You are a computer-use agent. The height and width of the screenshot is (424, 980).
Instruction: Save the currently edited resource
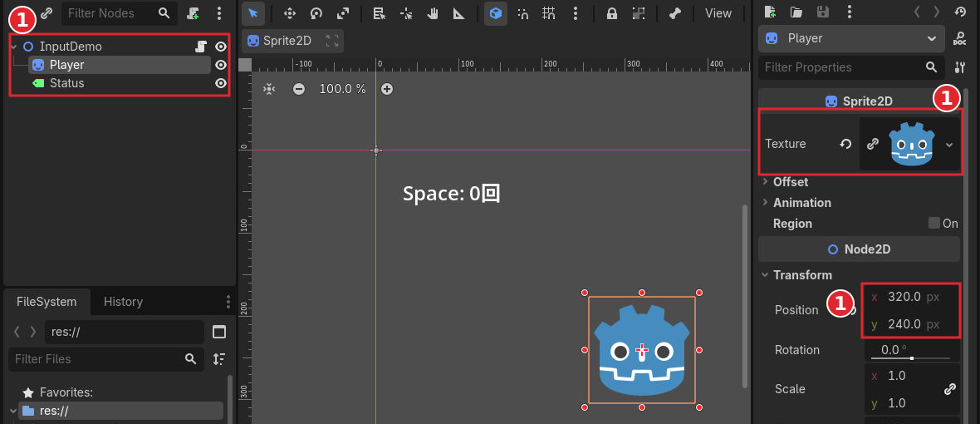[823, 12]
